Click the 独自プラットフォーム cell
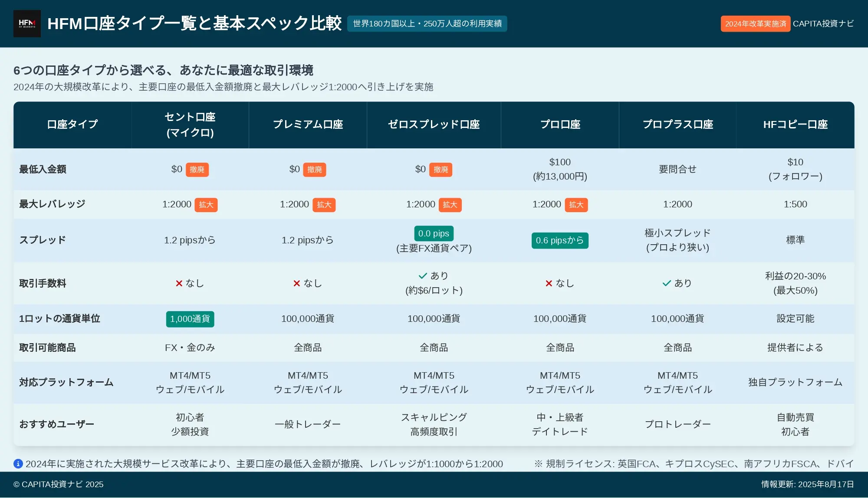 795,382
